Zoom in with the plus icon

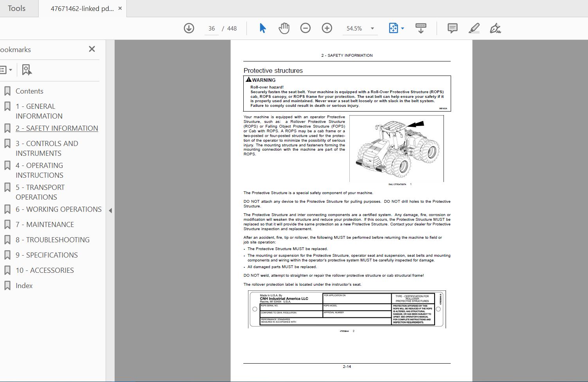tap(327, 28)
